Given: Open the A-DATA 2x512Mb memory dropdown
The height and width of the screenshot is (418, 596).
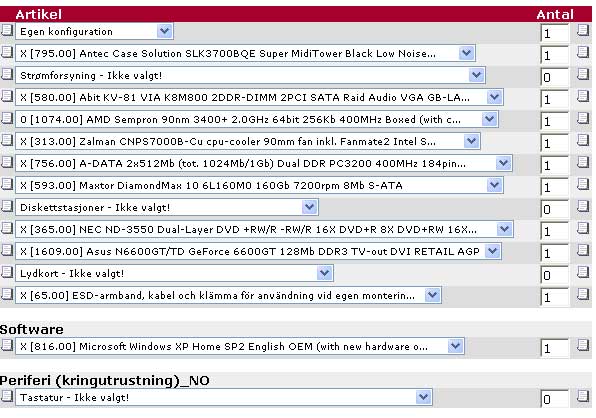Looking at the screenshot, I should tap(264, 163).
